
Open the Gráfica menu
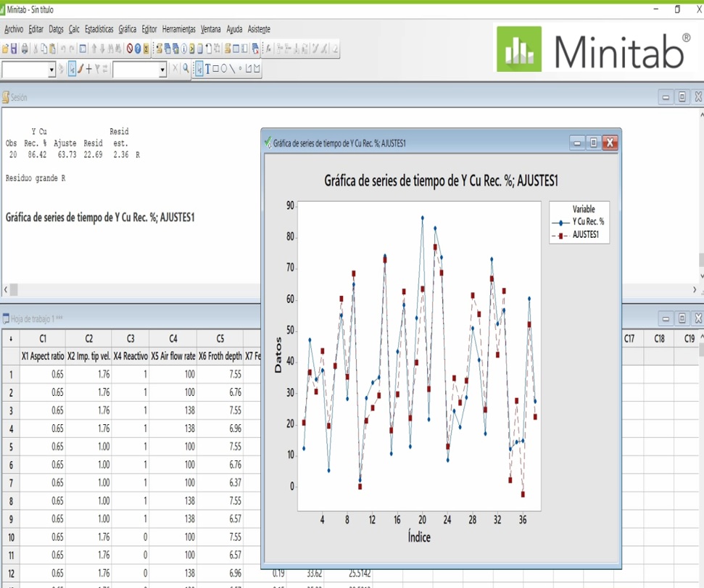128,29
